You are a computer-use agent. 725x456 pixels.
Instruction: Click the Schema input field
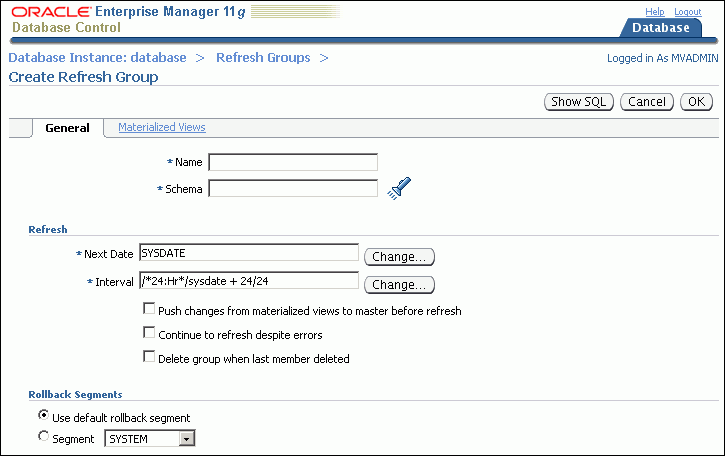293,188
